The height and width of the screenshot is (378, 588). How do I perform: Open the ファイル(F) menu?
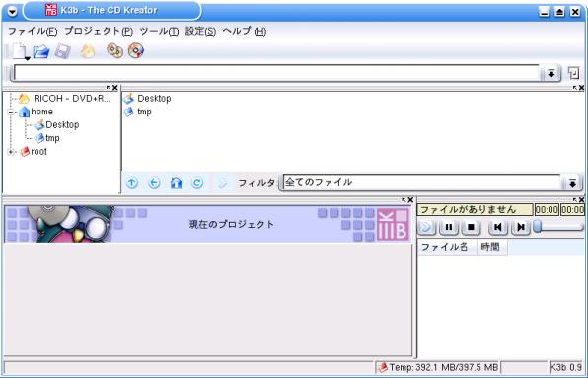click(x=33, y=31)
